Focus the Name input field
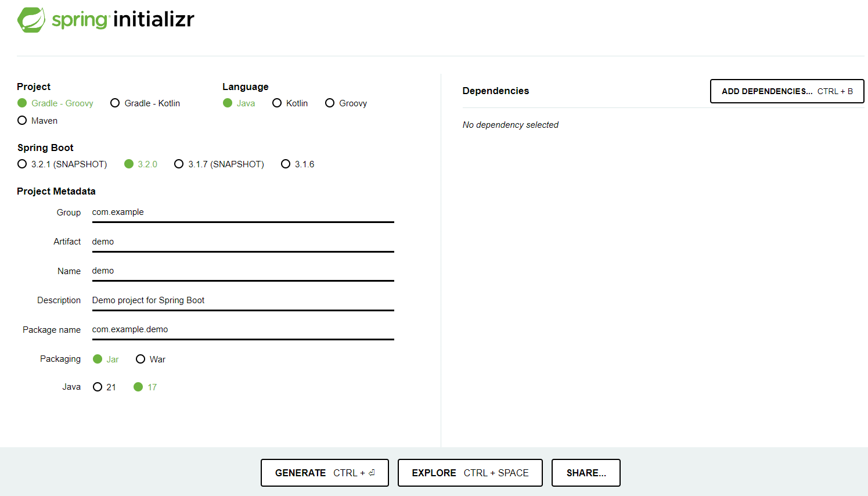868x496 pixels. [243, 271]
